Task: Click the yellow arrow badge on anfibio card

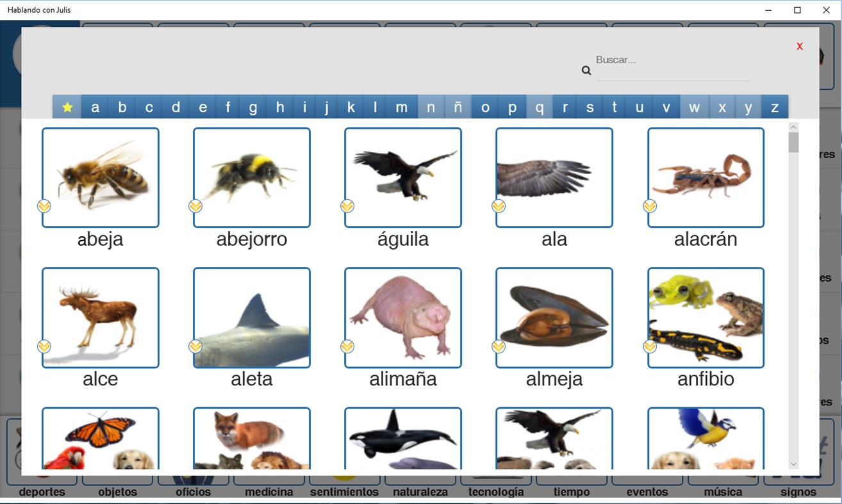Action: (x=649, y=346)
